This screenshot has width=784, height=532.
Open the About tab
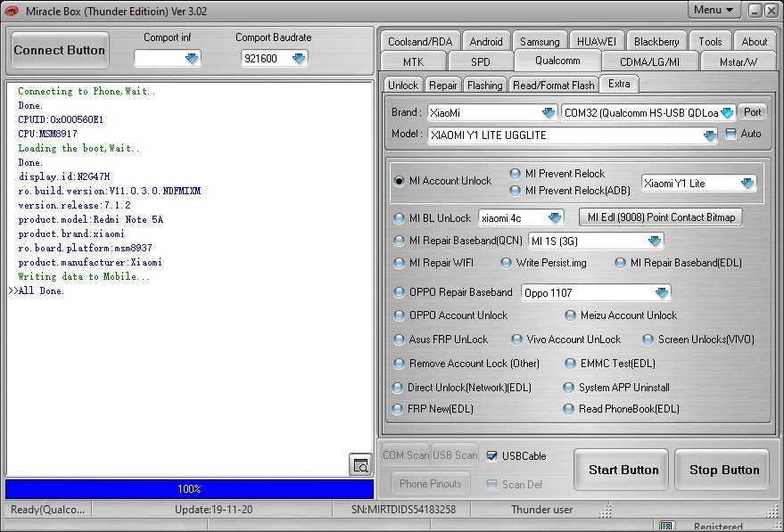[754, 42]
